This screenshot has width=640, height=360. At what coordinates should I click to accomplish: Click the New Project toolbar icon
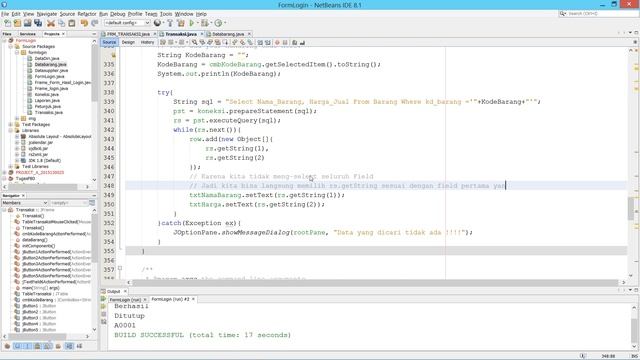(x=17, y=23)
